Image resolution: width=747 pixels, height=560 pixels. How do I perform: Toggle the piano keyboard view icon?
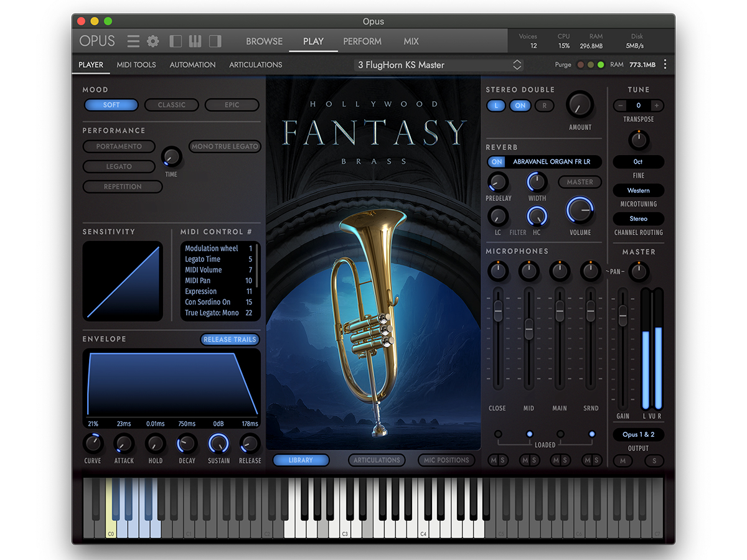tap(195, 41)
